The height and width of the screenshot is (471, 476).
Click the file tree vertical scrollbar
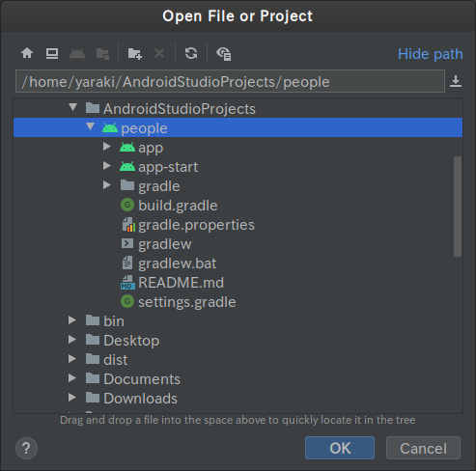pos(458,207)
